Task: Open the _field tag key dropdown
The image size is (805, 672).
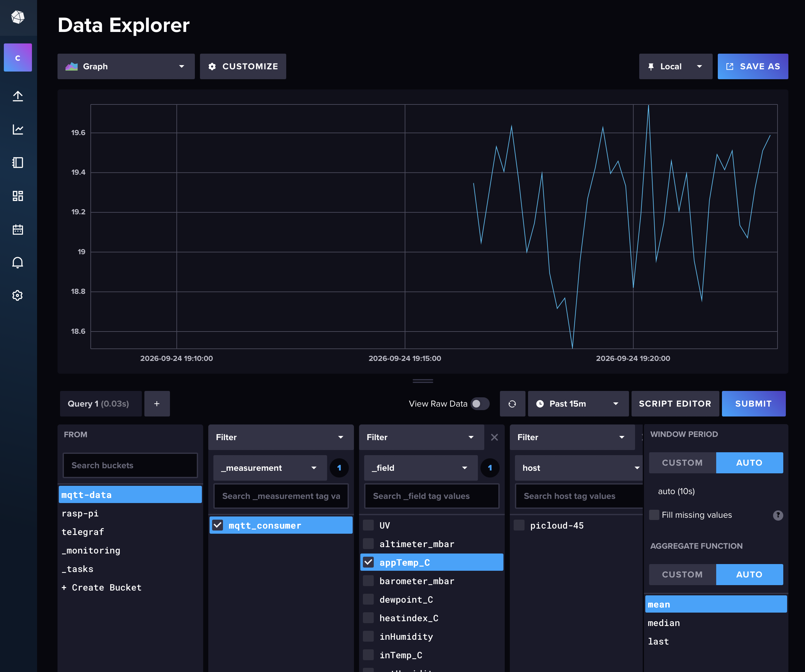Action: [420, 468]
